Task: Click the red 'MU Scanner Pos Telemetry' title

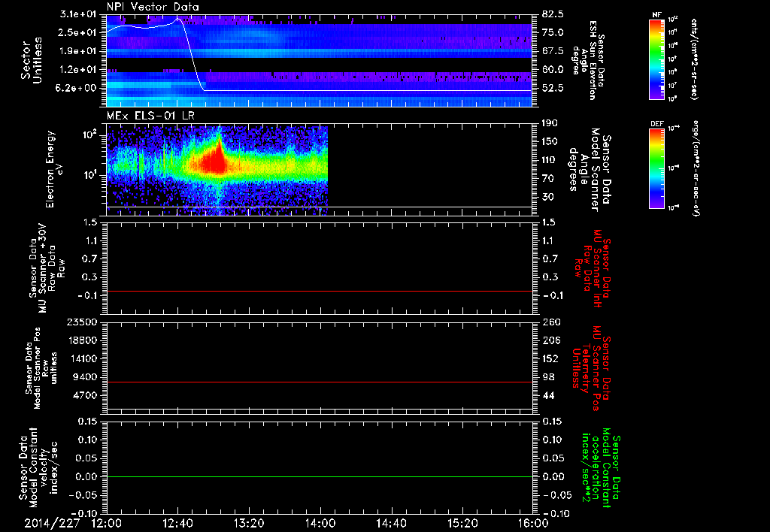Action: point(591,368)
